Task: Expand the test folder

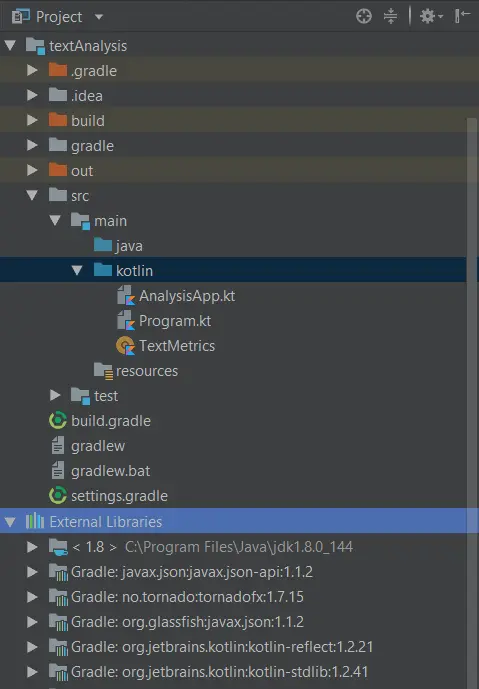Action: tap(55, 395)
